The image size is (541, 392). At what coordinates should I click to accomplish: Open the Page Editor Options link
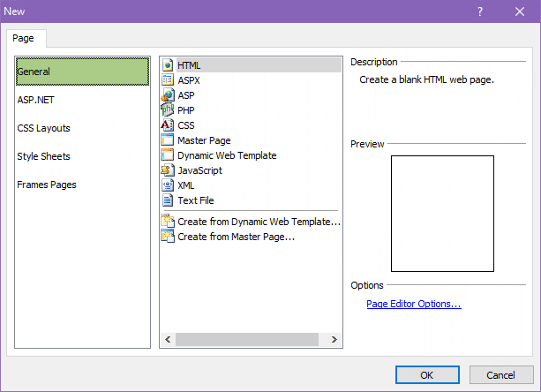tap(413, 304)
